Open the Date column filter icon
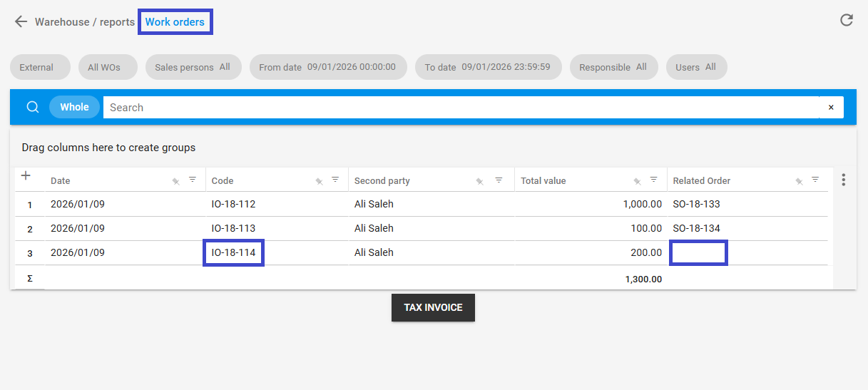This screenshot has width=868, height=390. 193,180
